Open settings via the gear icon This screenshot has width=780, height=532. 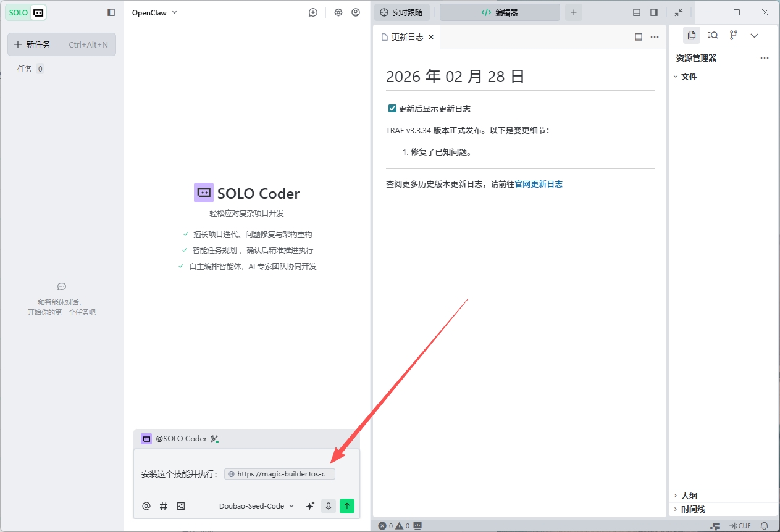[338, 12]
